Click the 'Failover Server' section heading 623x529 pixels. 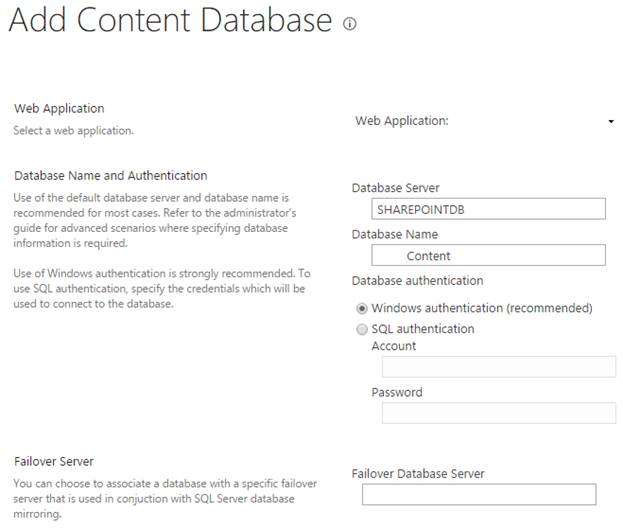(x=54, y=462)
